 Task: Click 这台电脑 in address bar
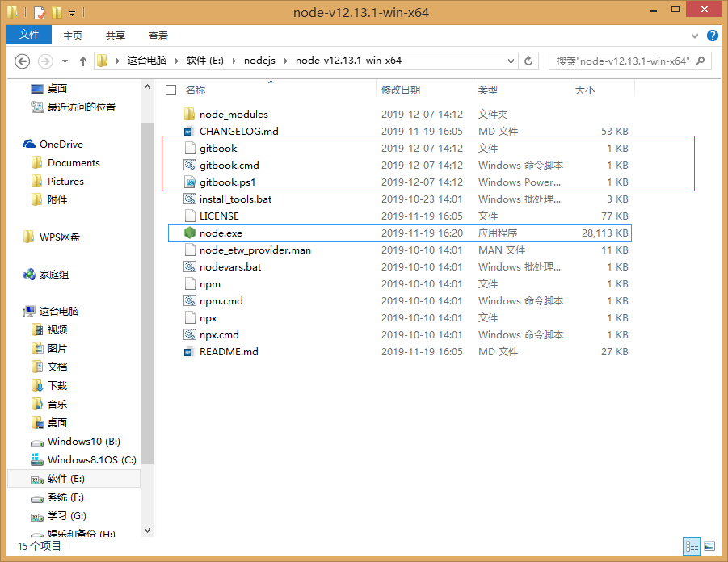pos(147,61)
